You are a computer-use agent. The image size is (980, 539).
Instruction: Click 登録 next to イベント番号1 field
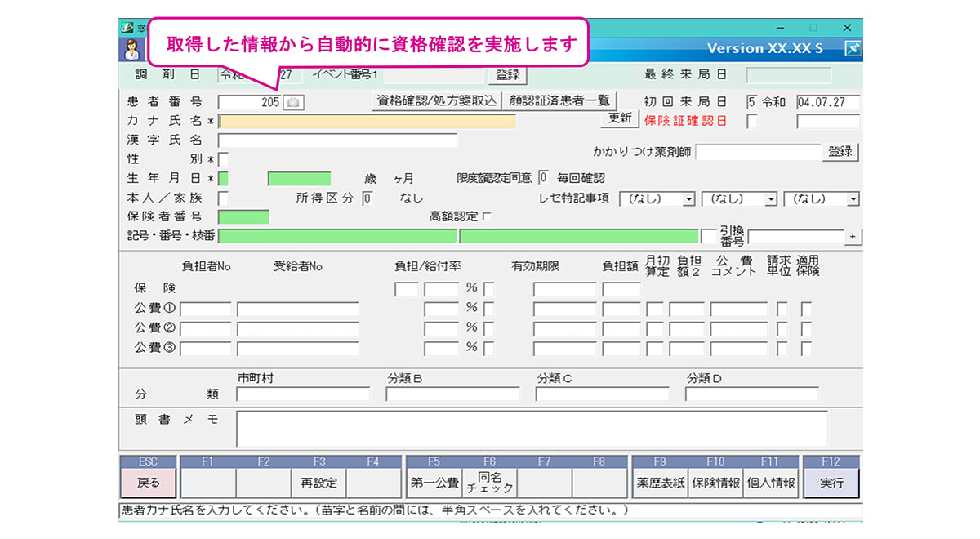tap(507, 75)
